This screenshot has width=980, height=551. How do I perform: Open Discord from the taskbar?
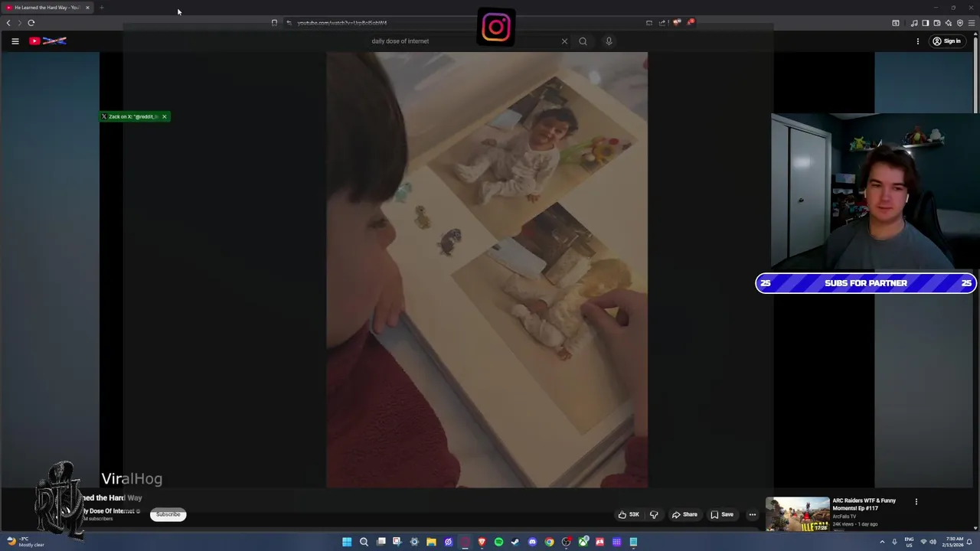click(x=532, y=542)
